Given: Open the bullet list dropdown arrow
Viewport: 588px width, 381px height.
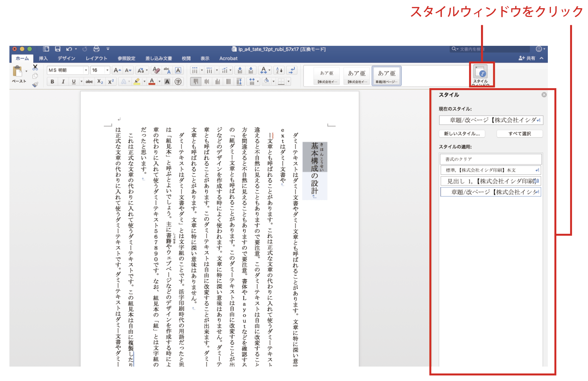Looking at the screenshot, I should [x=202, y=70].
